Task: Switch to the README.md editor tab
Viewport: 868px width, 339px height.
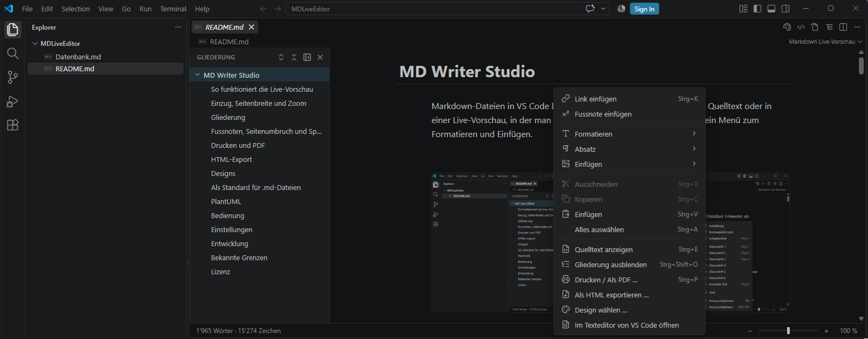Action: coord(225,27)
